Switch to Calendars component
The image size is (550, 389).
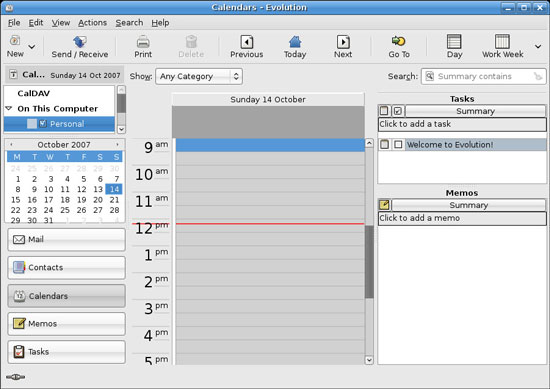(x=66, y=296)
